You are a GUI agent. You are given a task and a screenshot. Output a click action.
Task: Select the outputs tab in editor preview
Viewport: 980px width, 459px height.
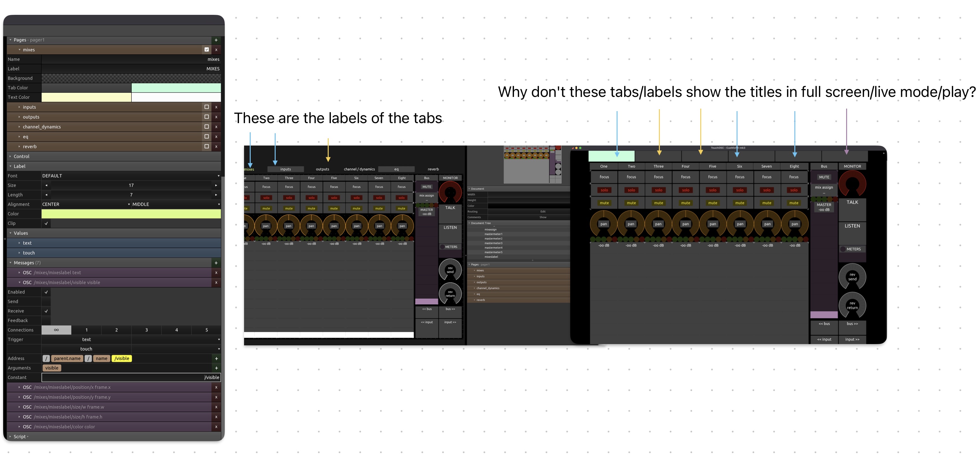(x=322, y=169)
